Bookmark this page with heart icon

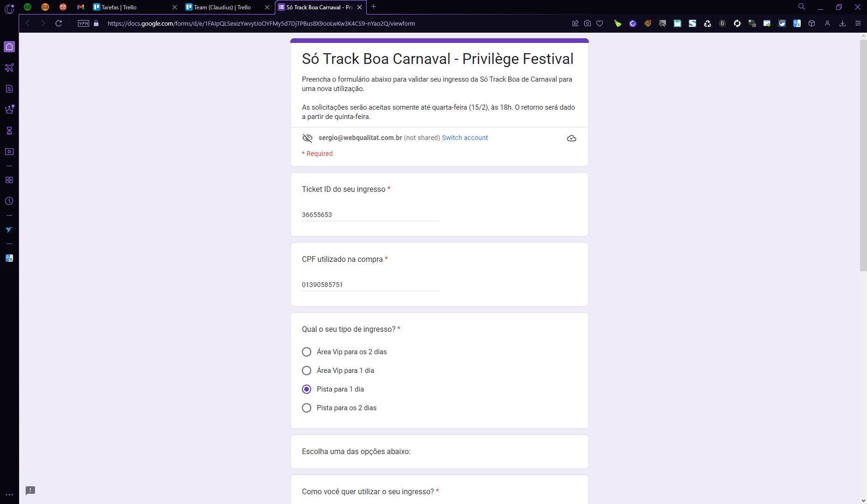pyautogui.click(x=600, y=23)
